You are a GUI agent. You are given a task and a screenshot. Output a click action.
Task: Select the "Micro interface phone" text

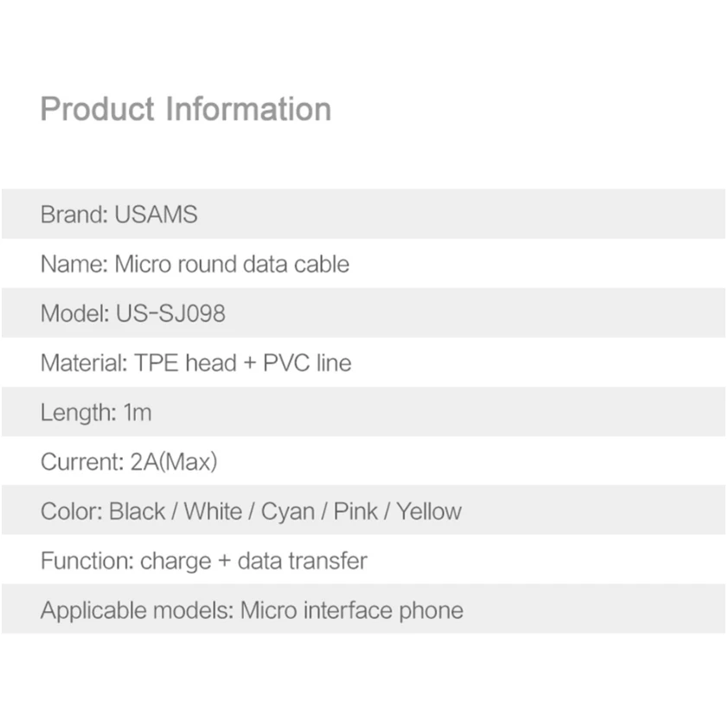point(352,610)
